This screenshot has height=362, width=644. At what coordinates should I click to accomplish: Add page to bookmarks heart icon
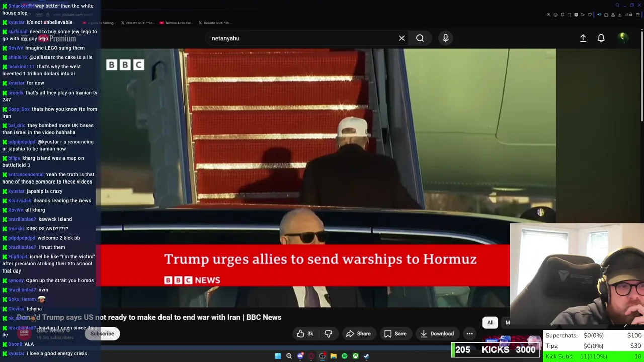click(x=590, y=15)
